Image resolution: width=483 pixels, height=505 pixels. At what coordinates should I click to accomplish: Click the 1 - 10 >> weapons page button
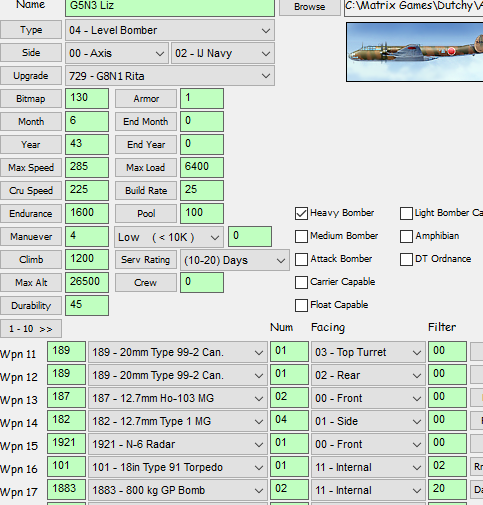(x=31, y=329)
